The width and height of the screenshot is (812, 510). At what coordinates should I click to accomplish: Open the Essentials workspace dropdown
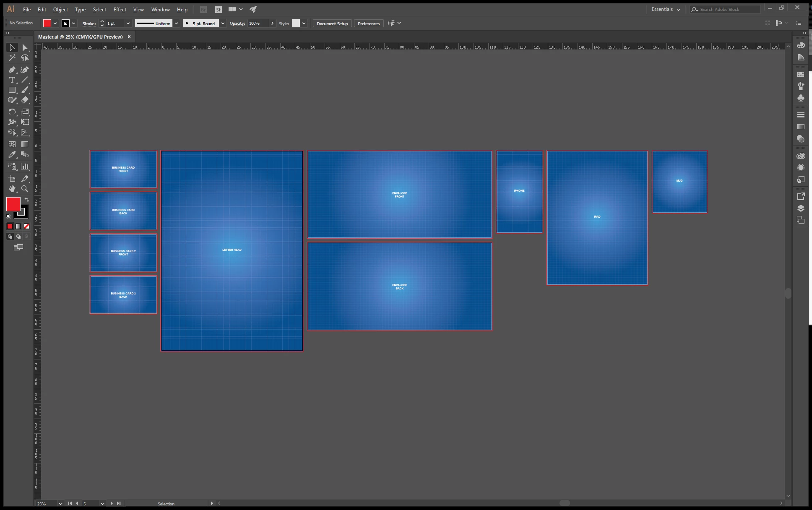(666, 9)
